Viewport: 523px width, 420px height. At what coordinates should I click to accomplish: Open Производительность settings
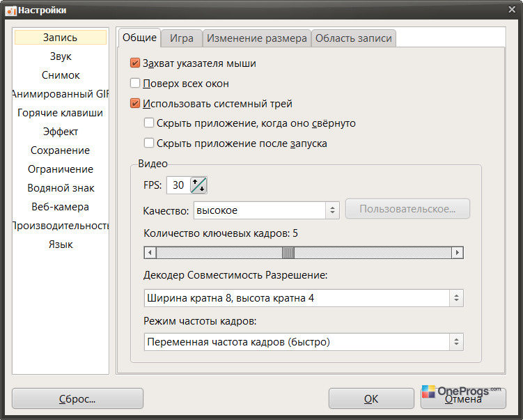[x=61, y=226]
